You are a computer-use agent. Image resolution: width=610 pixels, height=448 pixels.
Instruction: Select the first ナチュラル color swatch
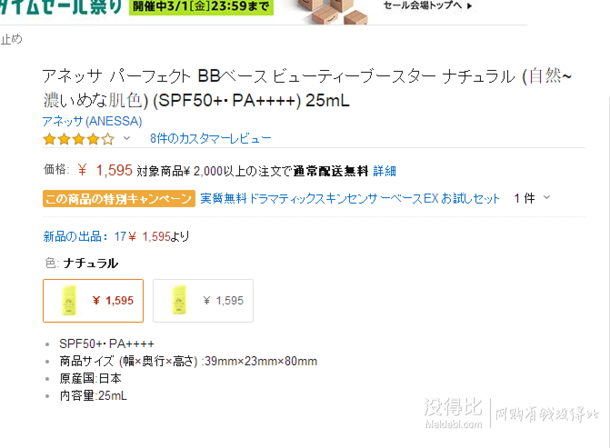pyautogui.click(x=93, y=301)
